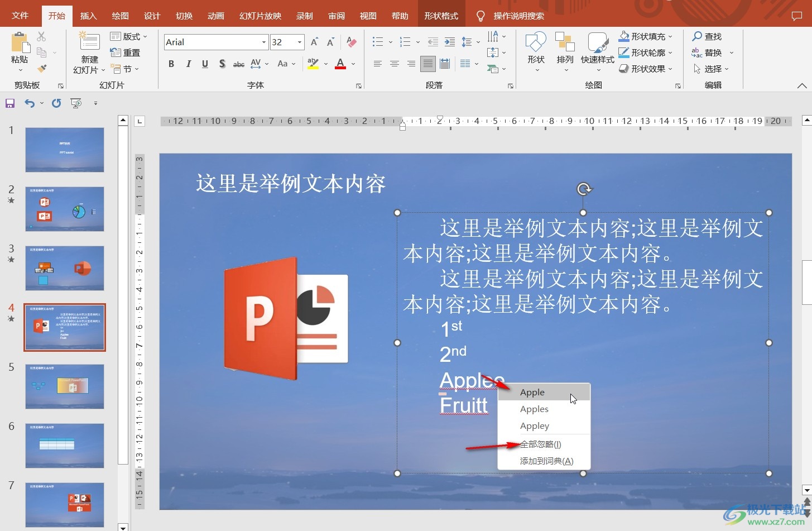Select slide 6 thumbnail with table
Screen dimensions: 812x531
click(x=65, y=446)
